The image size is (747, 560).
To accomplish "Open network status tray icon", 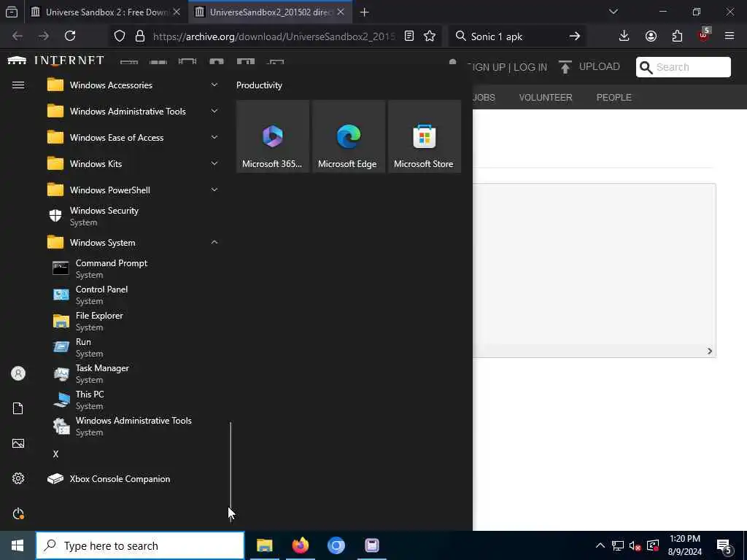I will pos(618,545).
